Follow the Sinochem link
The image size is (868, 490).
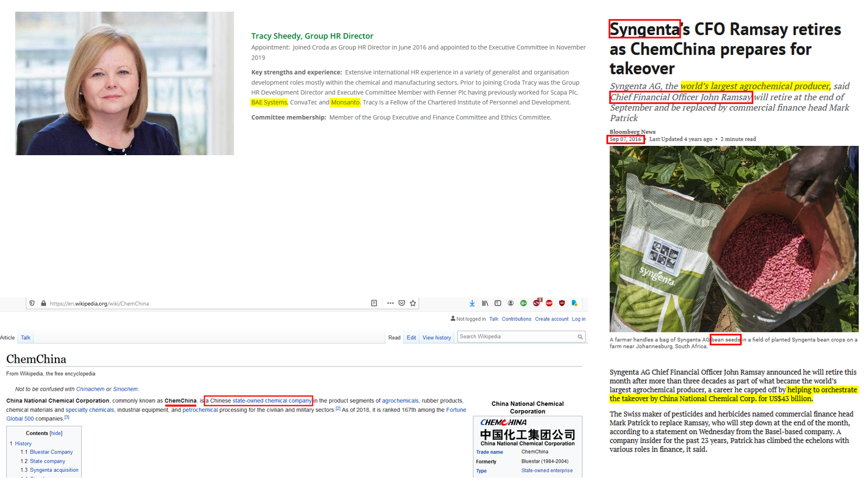coord(126,389)
